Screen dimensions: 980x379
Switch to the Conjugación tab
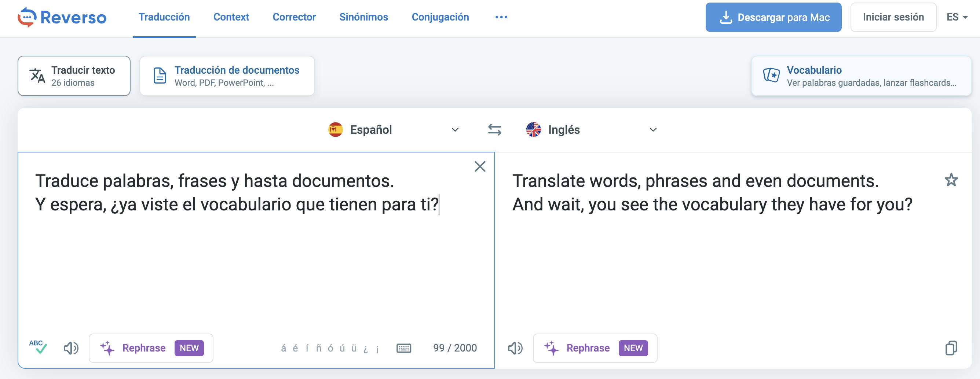[440, 17]
